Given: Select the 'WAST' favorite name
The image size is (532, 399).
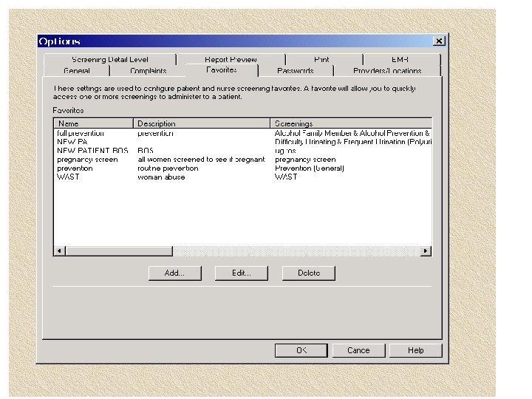Looking at the screenshot, I should point(68,177).
